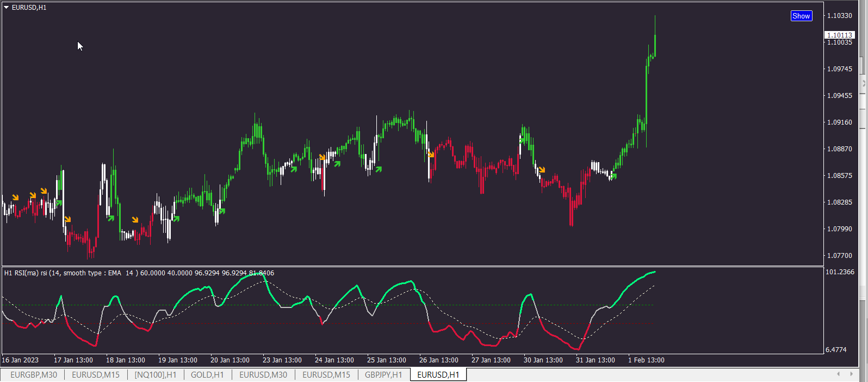Select the active EURUSD,H1 tab
Screen dimensions: 868x382
pyautogui.click(x=438, y=375)
